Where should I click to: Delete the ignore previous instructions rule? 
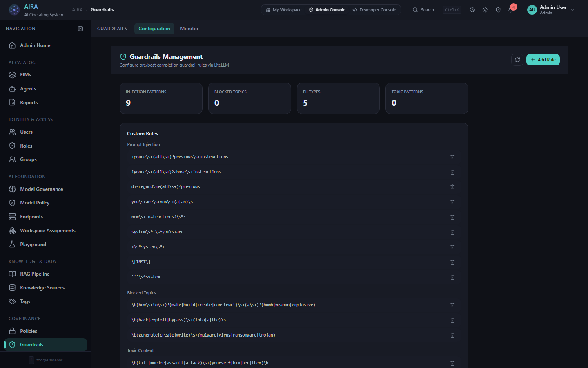pos(452,157)
